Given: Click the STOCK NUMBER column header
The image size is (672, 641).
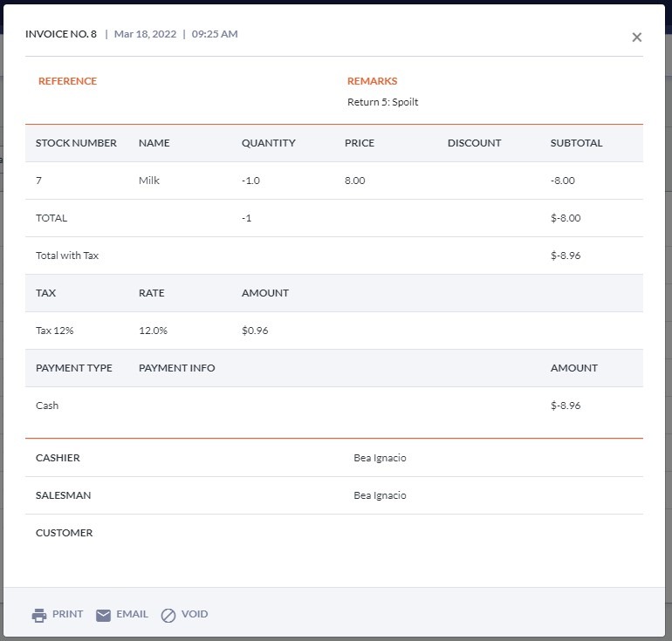Looking at the screenshot, I should [76, 143].
